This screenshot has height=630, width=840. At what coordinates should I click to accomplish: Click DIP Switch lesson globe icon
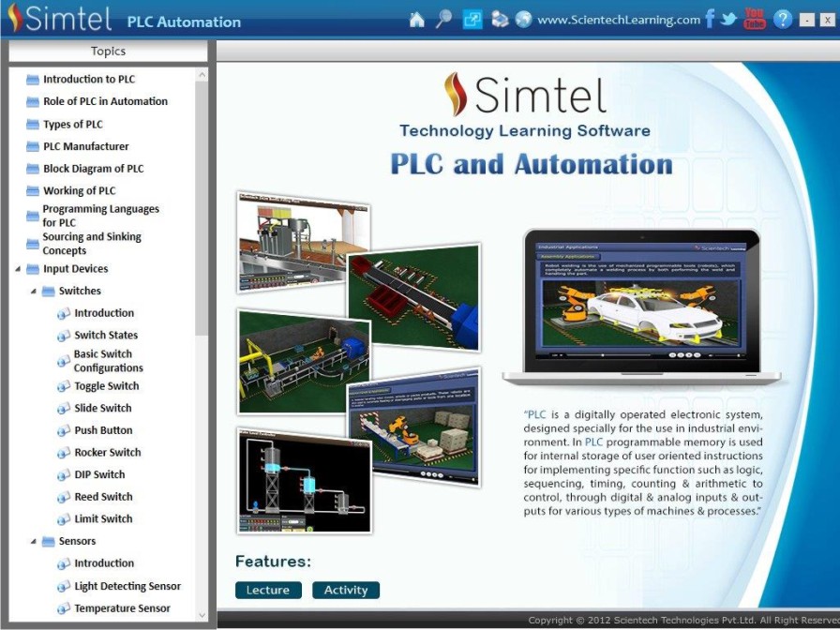(64, 475)
